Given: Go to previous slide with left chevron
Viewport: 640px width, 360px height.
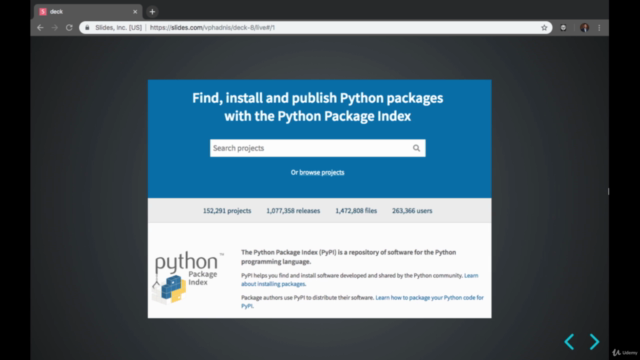Looking at the screenshot, I should 569,342.
